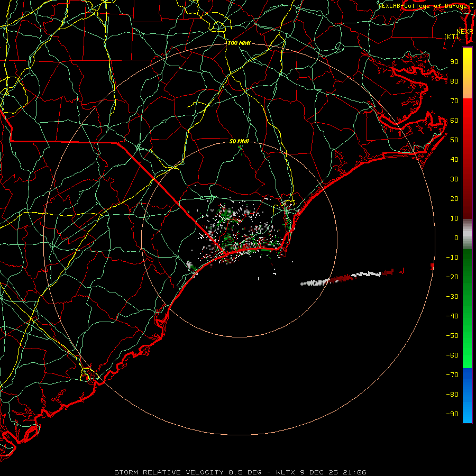
Task: Click the "STORM RELATIVE VELOCITY" caption text
Action: click(169, 472)
